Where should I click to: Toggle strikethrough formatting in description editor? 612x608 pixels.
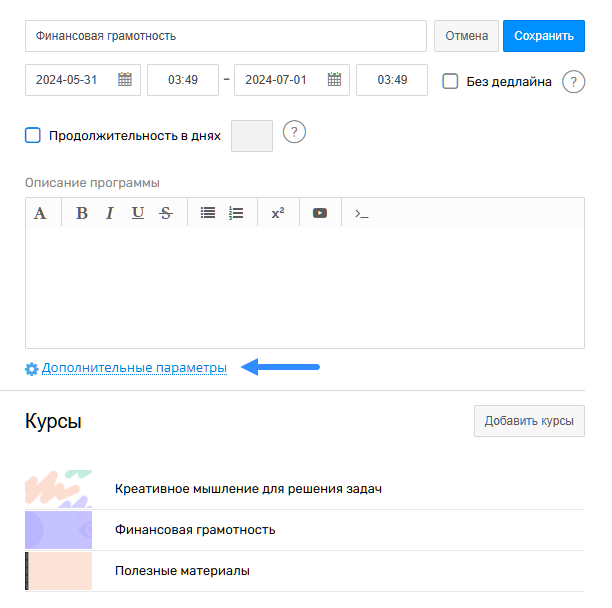point(166,213)
